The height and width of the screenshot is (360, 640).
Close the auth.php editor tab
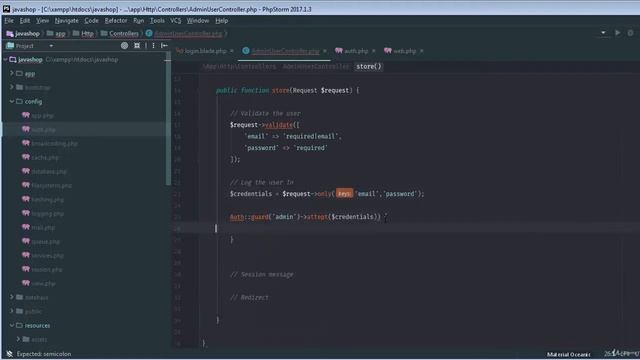(373, 51)
